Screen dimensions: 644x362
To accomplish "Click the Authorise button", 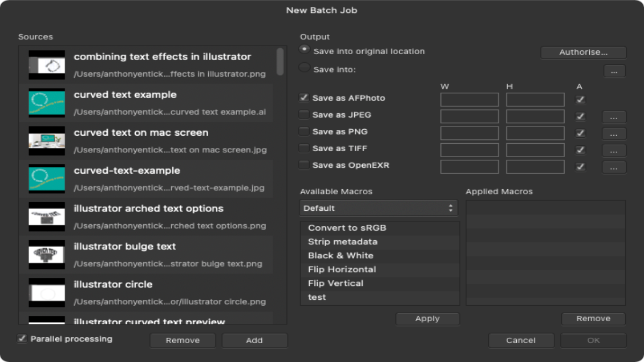I will [x=583, y=51].
